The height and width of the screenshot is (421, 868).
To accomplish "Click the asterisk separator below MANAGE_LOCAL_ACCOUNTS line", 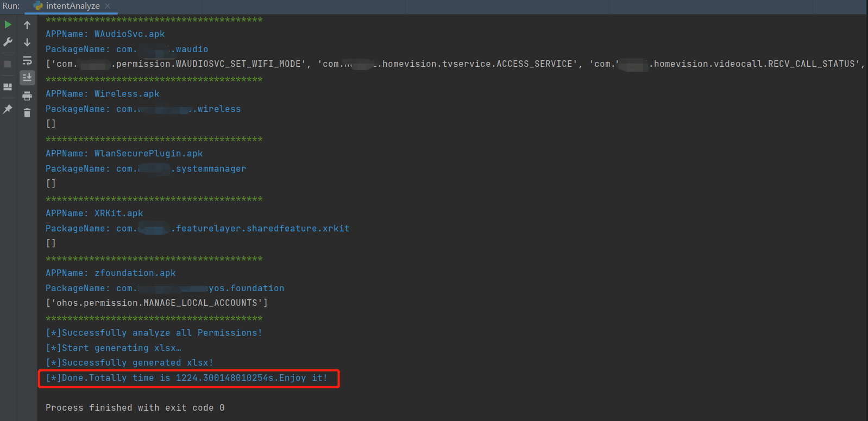I will click(154, 319).
